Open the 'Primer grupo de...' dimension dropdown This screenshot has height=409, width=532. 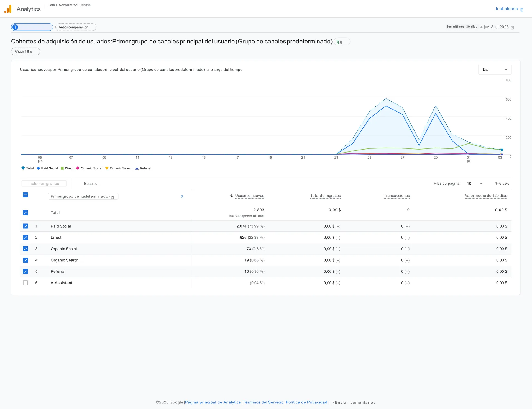coord(83,197)
